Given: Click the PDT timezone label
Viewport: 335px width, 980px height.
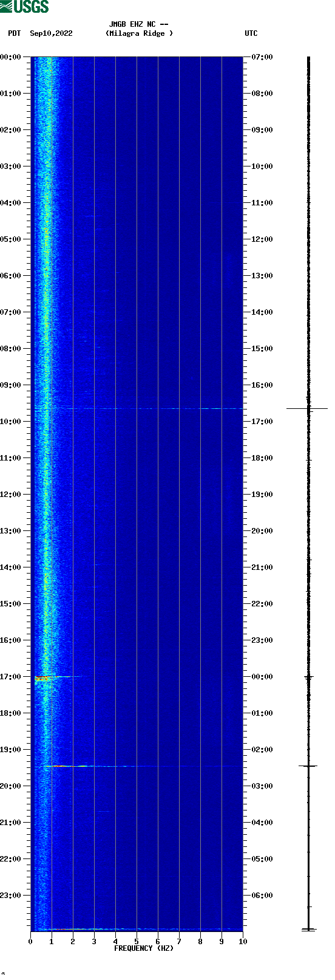Looking at the screenshot, I should coord(14,33).
